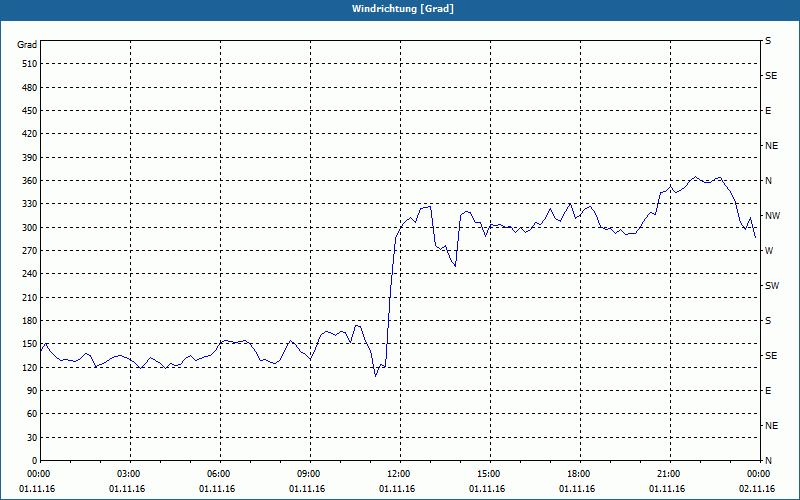Select the S compass label beside 180 gridline
Screen dimensions: 800x500
(x=768, y=321)
